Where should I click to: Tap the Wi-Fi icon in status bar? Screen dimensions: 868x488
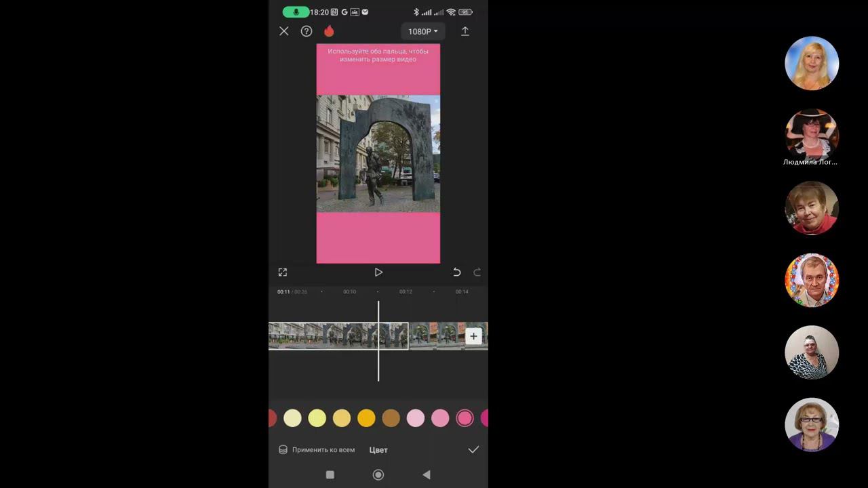pos(451,12)
